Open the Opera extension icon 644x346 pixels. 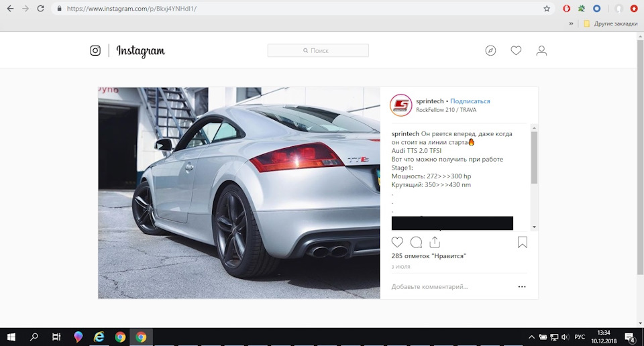click(x=566, y=9)
